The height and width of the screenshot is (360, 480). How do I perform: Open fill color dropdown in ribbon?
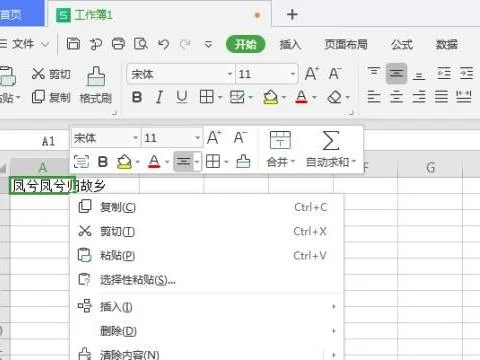pyautogui.click(x=284, y=97)
